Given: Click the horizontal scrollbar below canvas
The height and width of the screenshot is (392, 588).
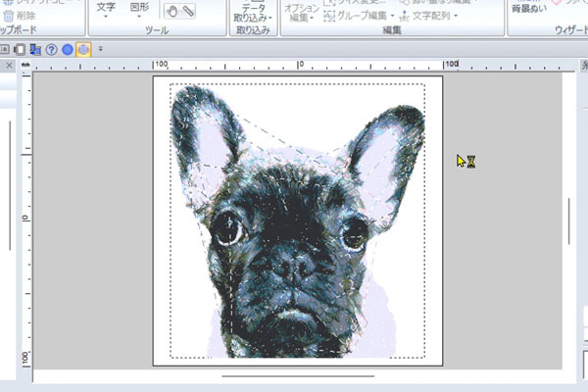Looking at the screenshot, I should click(x=298, y=376).
